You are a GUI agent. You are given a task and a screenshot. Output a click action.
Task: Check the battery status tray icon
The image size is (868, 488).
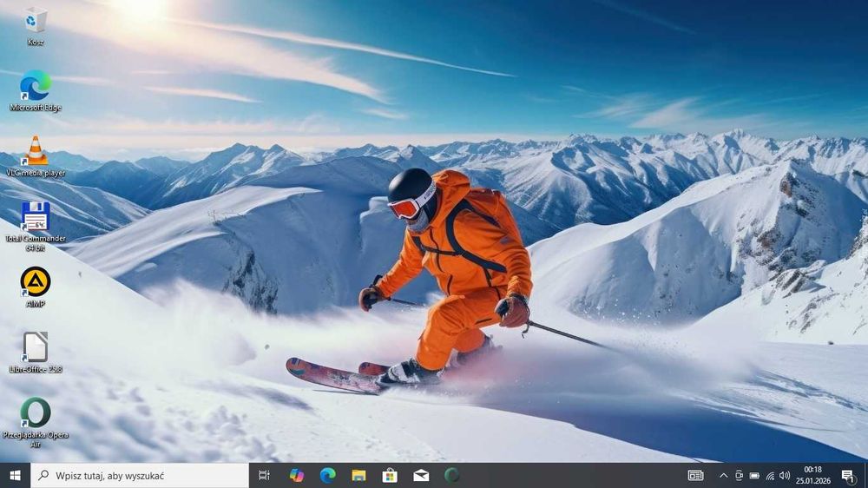[x=754, y=475]
